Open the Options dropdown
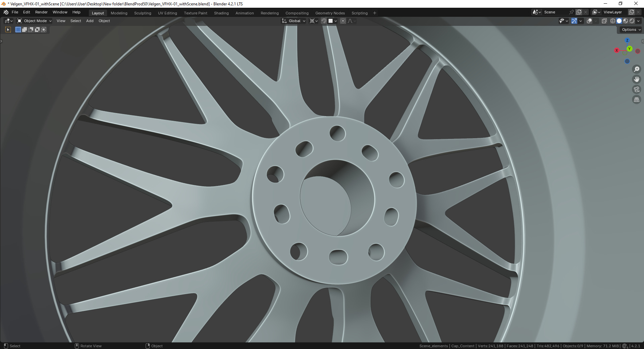 [631, 30]
